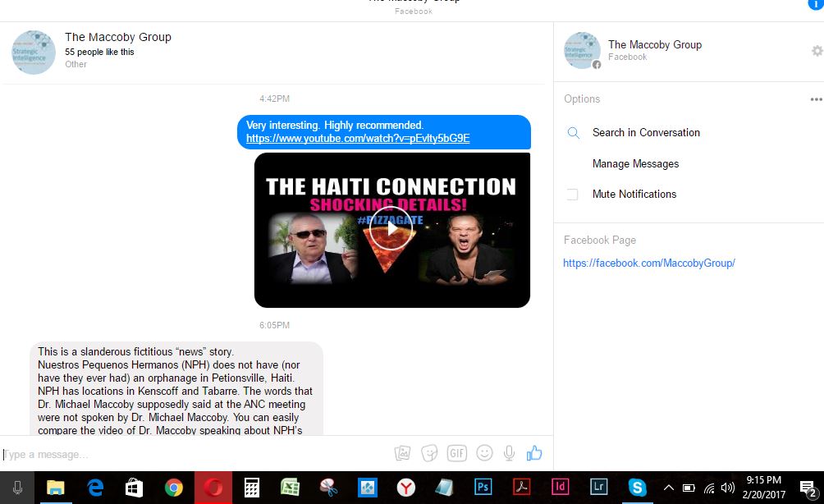Viewport: 824px width, 504px height.
Task: Click the 6:05PM timestamp
Action: [x=274, y=325]
